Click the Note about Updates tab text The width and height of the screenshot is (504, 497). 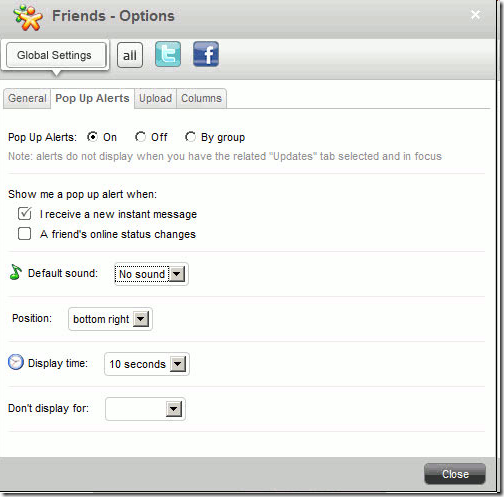[x=225, y=156]
